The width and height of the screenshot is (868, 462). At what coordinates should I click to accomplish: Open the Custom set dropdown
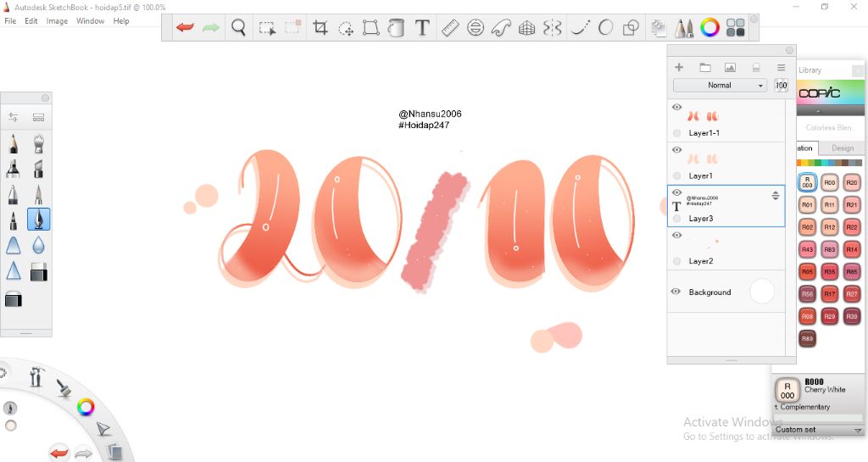coord(818,429)
